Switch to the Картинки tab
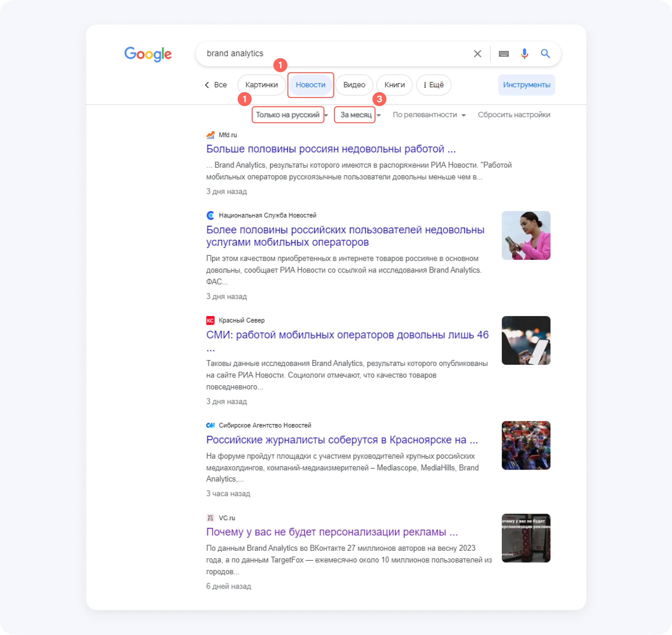 pyautogui.click(x=262, y=85)
